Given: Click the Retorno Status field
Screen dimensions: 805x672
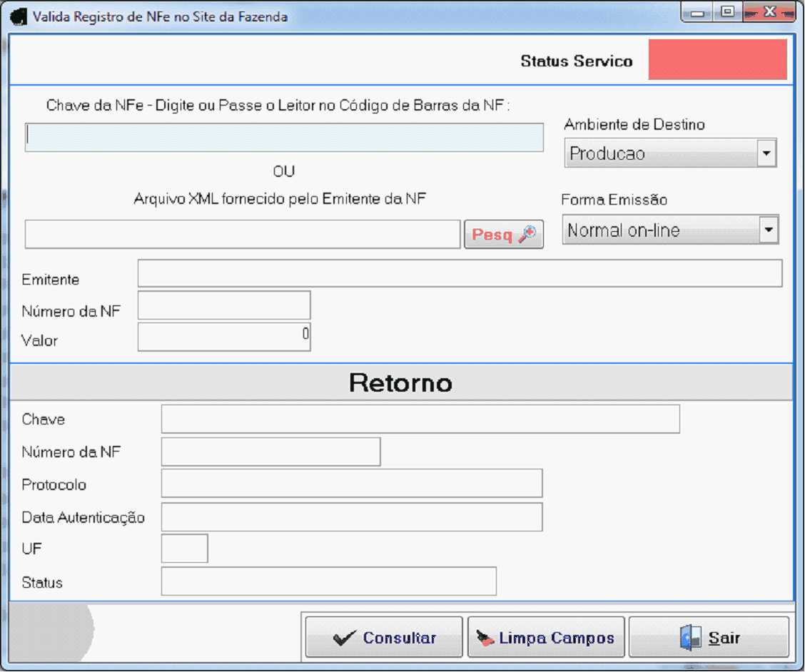Looking at the screenshot, I should tap(328, 581).
